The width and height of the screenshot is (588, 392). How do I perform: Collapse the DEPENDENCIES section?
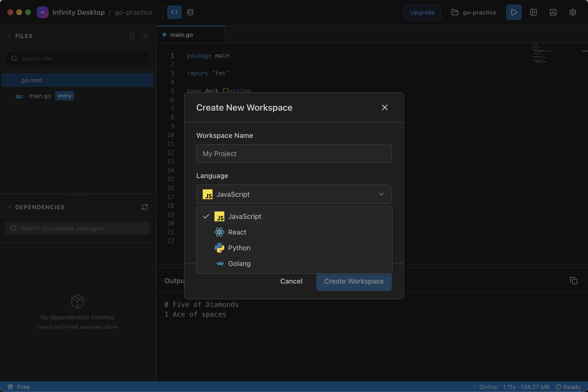9,207
